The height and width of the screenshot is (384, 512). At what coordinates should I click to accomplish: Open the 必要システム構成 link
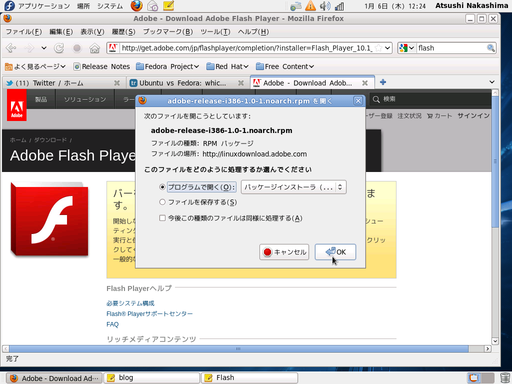130,303
